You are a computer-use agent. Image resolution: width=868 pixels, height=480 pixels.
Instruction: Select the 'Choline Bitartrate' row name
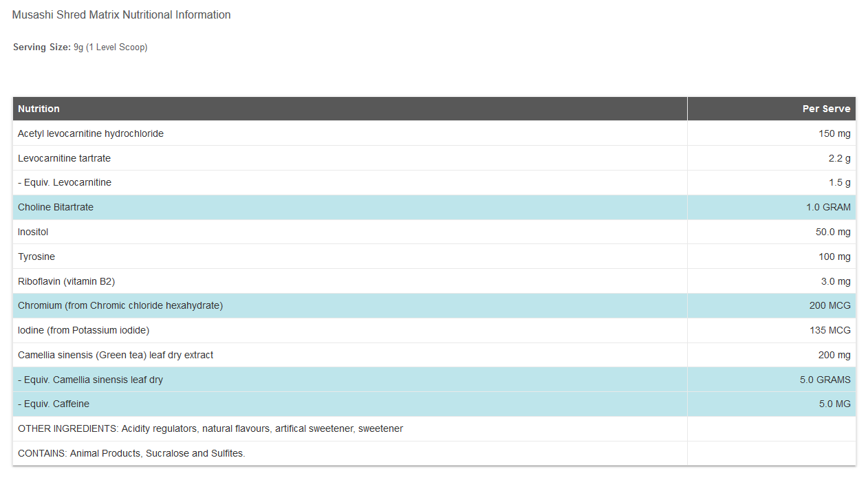[x=56, y=207]
